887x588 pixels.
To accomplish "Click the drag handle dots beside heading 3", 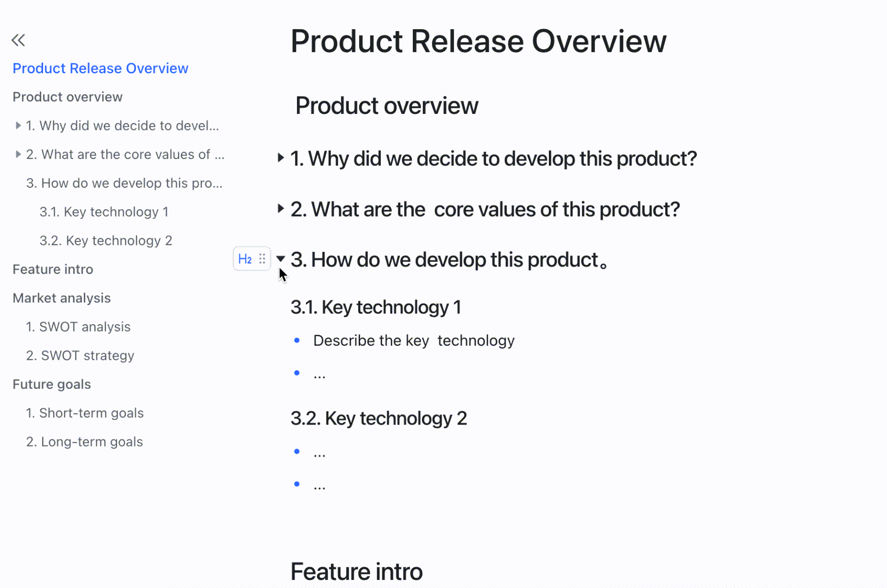I will (x=262, y=258).
